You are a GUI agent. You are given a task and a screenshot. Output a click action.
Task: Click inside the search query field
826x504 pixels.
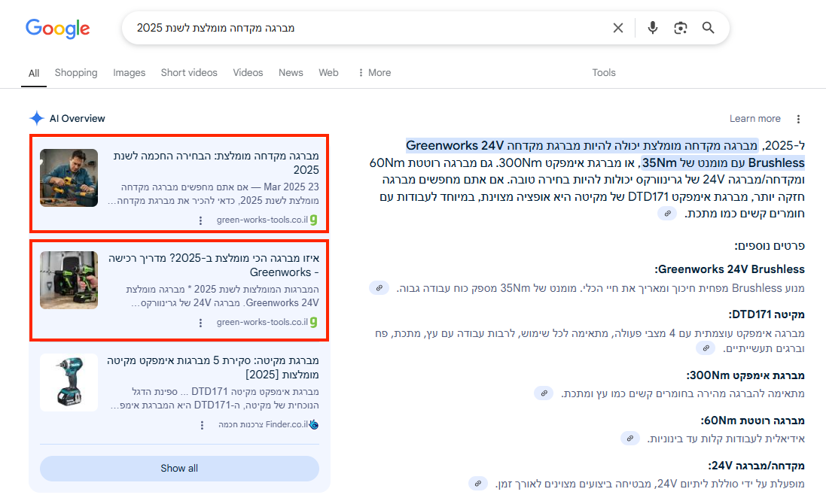369,28
